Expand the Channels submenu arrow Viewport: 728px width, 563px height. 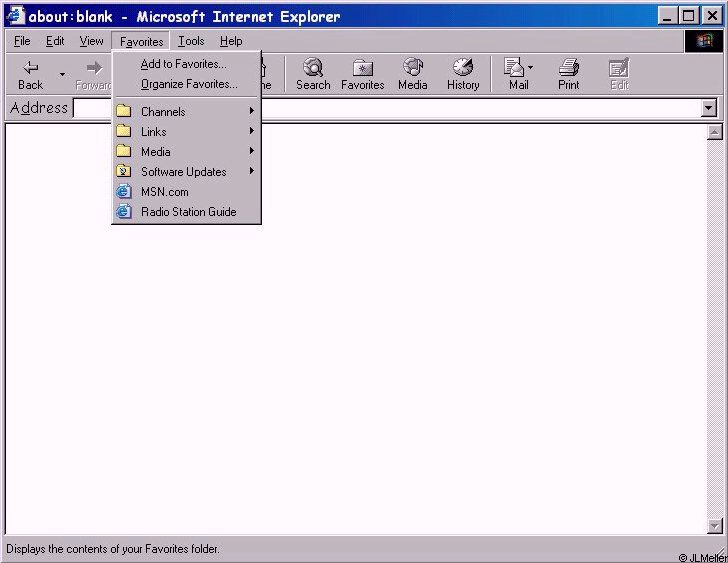click(x=251, y=110)
